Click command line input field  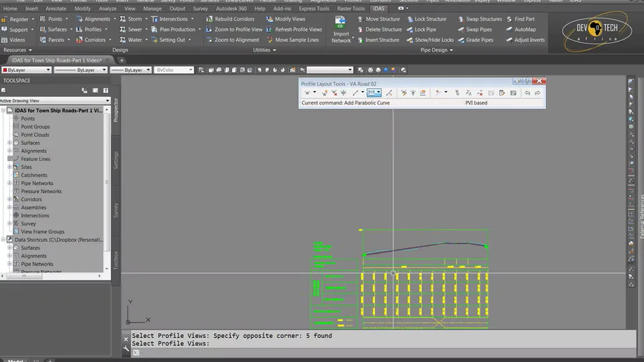click(x=384, y=353)
